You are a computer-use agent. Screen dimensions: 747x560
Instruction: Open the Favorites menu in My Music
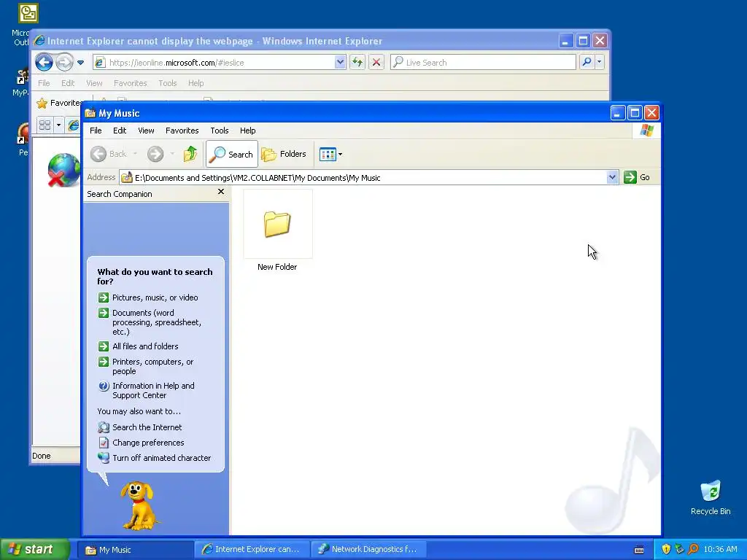coord(182,131)
